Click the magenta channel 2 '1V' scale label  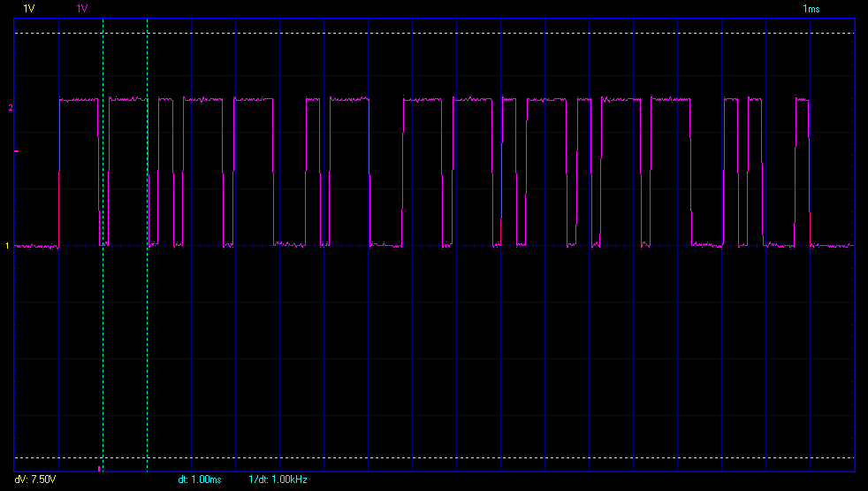pos(82,9)
